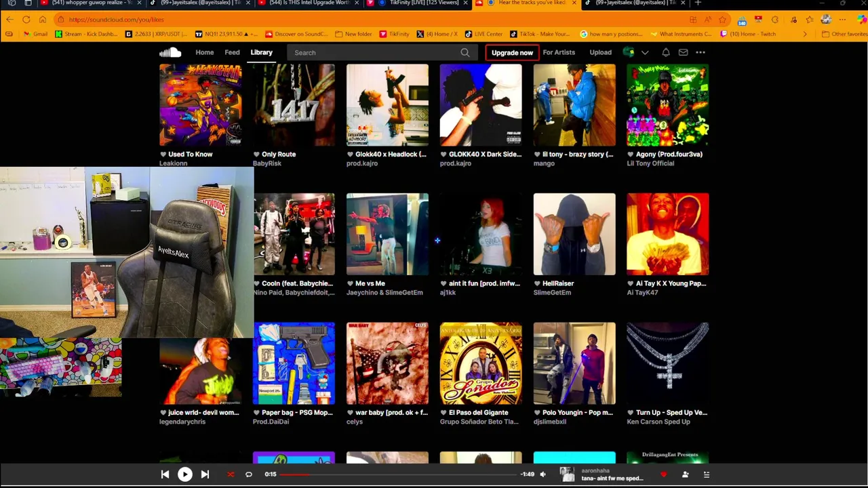This screenshot has height=488, width=868.
Task: Open lil tony - brazy story artwork
Action: click(x=574, y=105)
